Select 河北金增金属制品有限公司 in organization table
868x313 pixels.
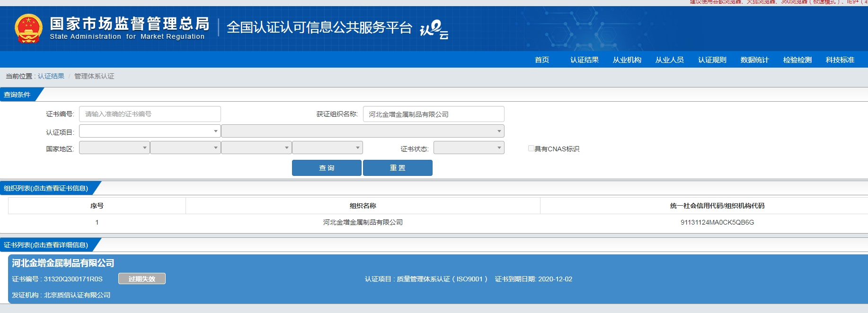(363, 222)
